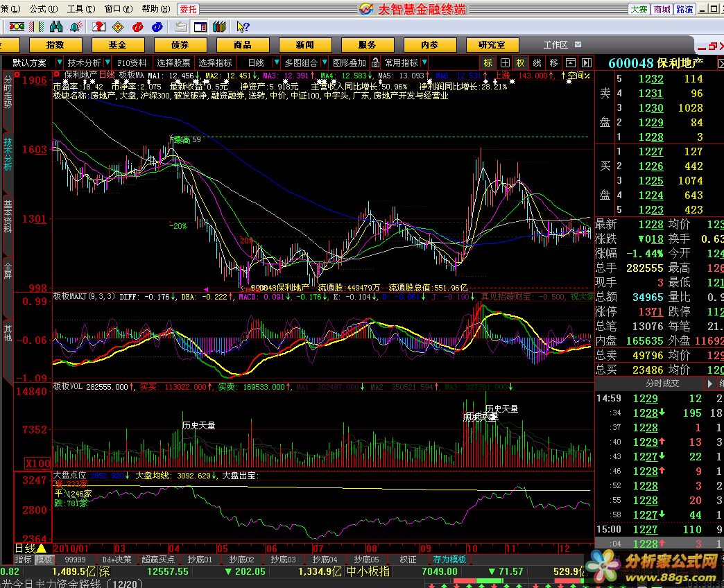
Task: Click the skip-to-end icon in chart toolbar
Action: point(587,63)
